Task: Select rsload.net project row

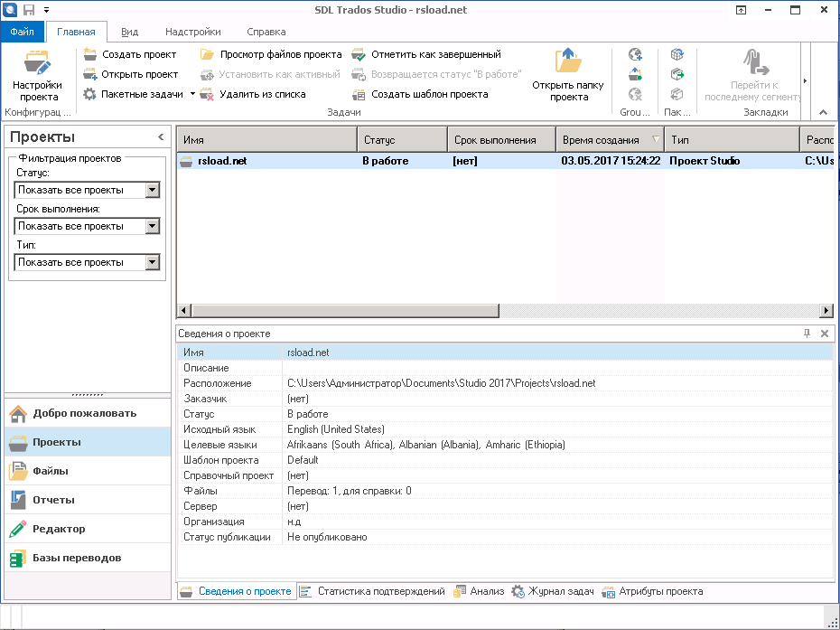Action: (x=505, y=161)
